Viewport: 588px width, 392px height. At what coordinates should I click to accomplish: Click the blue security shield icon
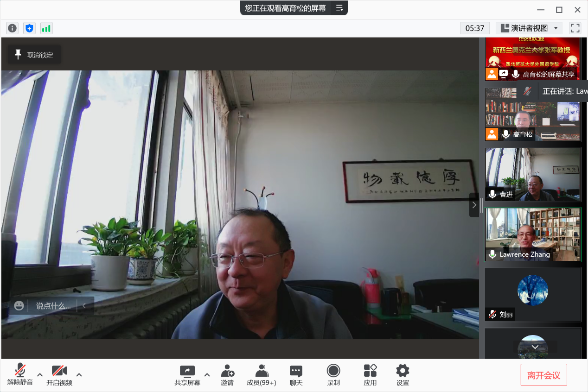pos(29,28)
